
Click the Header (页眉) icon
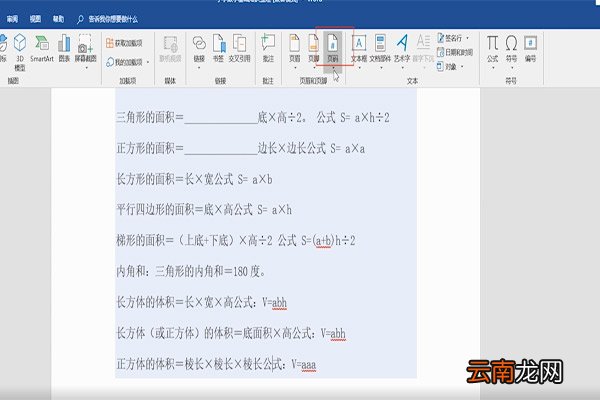coord(295,43)
